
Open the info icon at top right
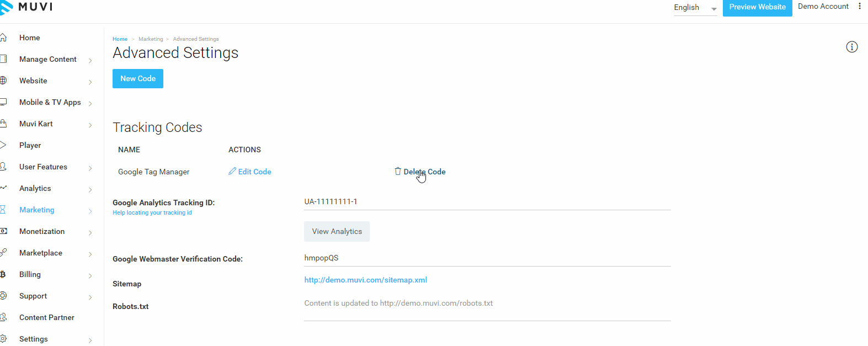[x=852, y=47]
